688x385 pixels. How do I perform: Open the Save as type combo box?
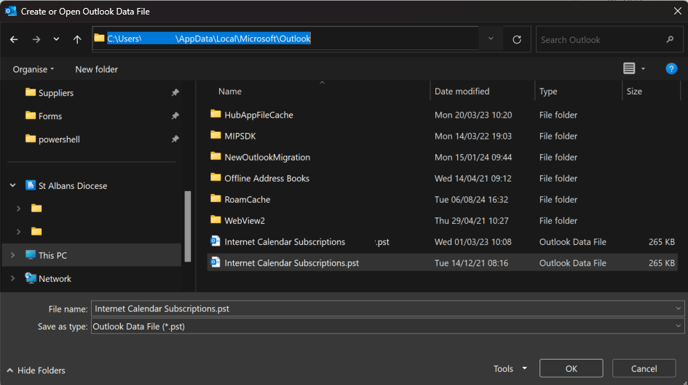point(387,326)
